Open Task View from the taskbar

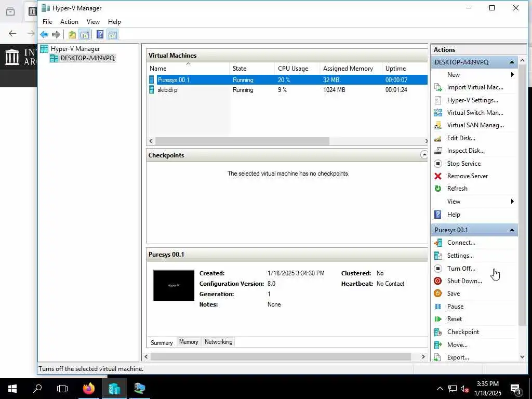(62, 389)
